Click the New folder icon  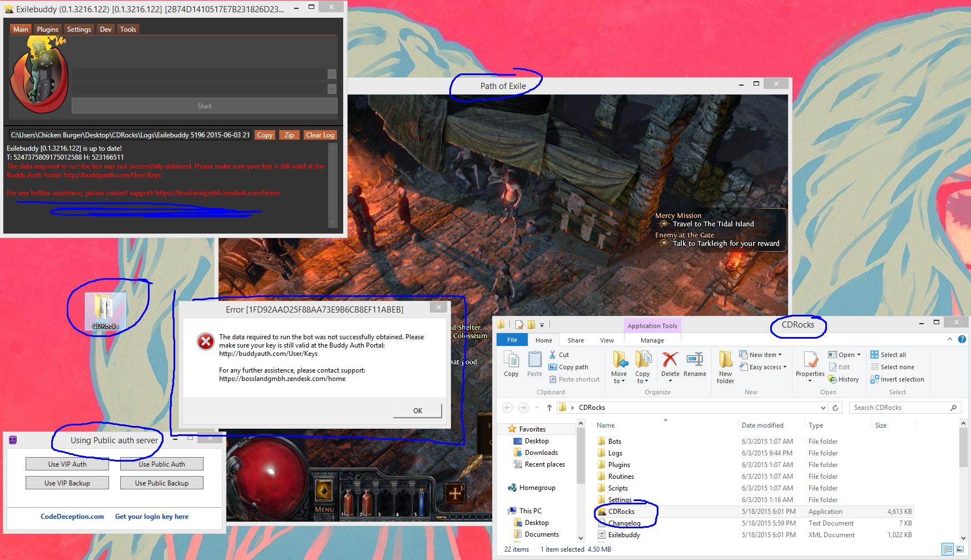point(725,360)
